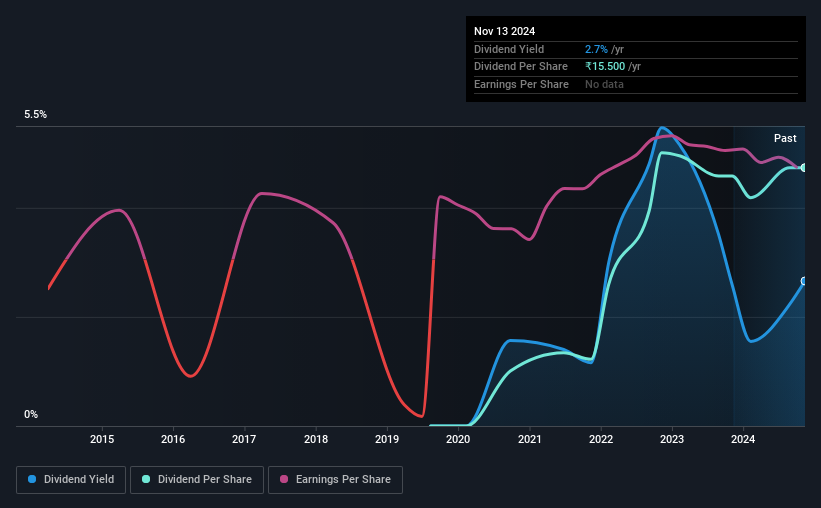Viewport: 821px width, 508px height.
Task: Click the blue Dividend Yield legend dot
Action: (32, 479)
